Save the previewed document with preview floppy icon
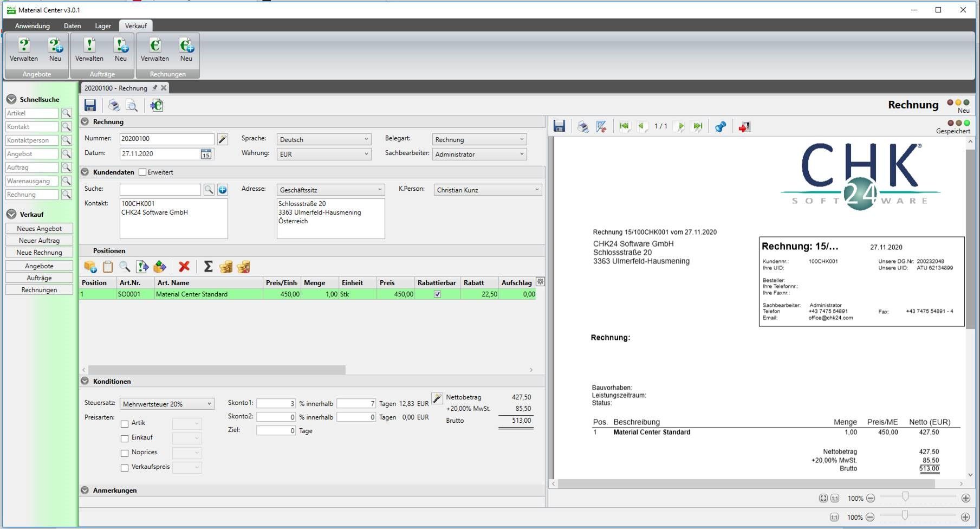980x529 pixels. point(559,127)
